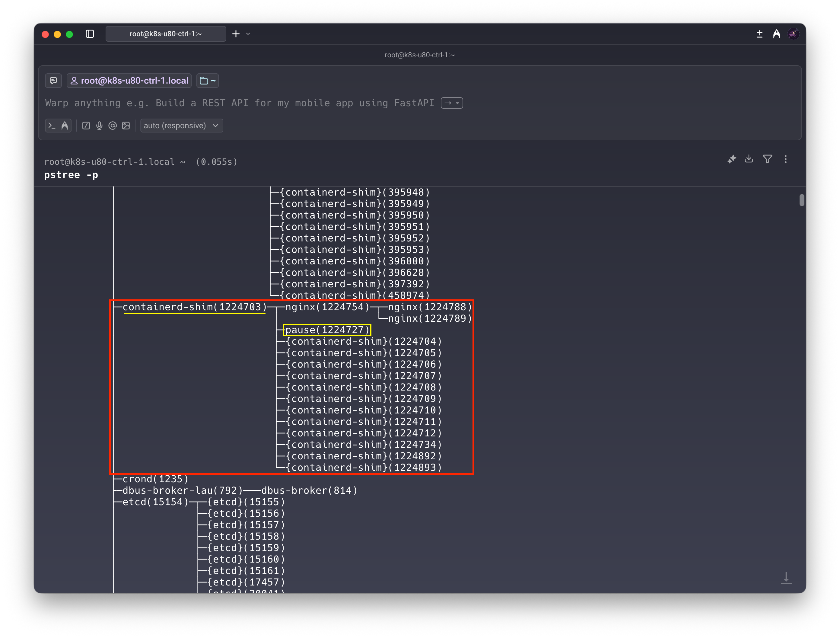Screen dimensions: 840x638
Task: Open the Warp agent icon in titlebar
Action: tap(777, 34)
